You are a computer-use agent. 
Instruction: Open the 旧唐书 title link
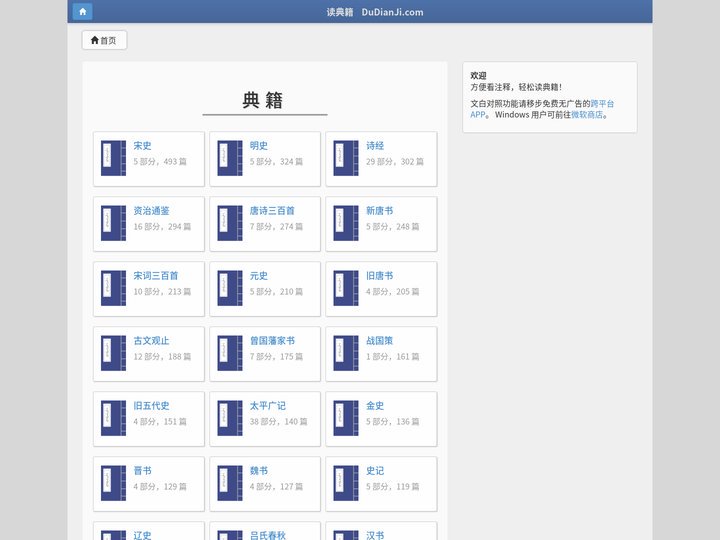tap(379, 276)
